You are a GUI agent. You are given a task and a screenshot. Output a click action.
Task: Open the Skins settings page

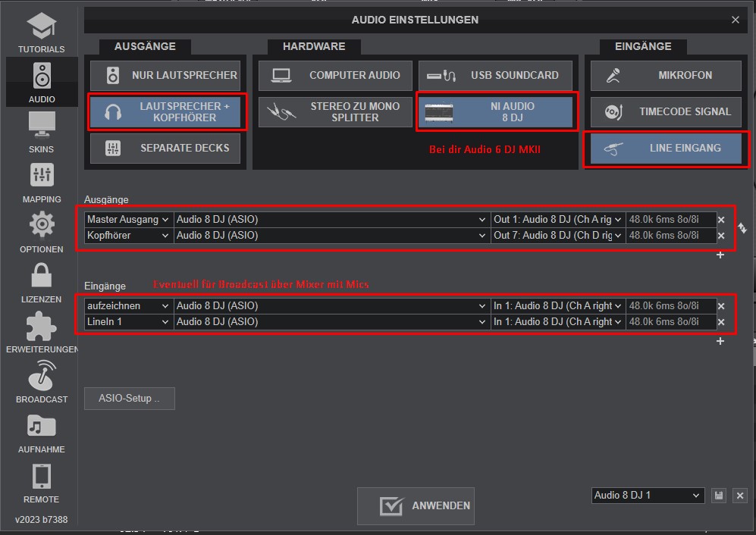(x=42, y=133)
